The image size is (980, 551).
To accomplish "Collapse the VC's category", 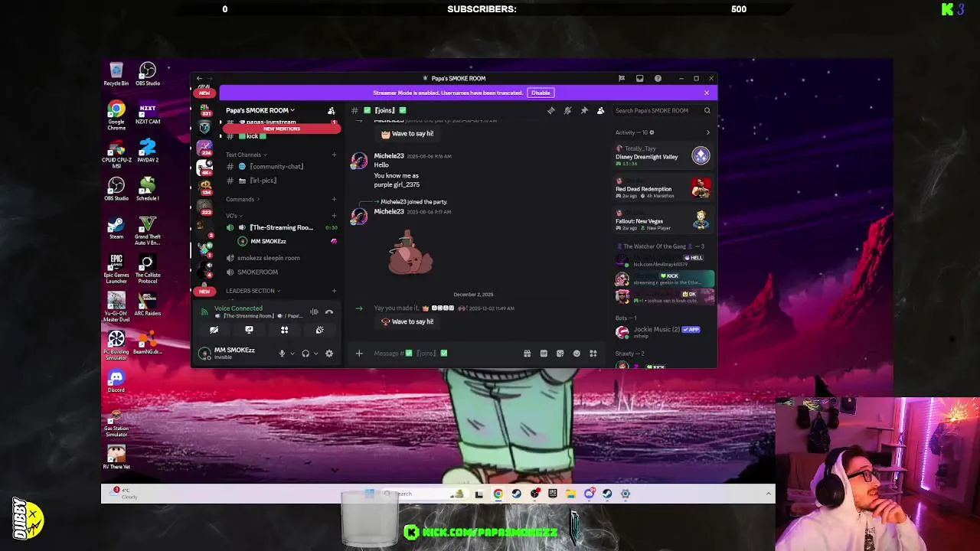I will click(234, 216).
